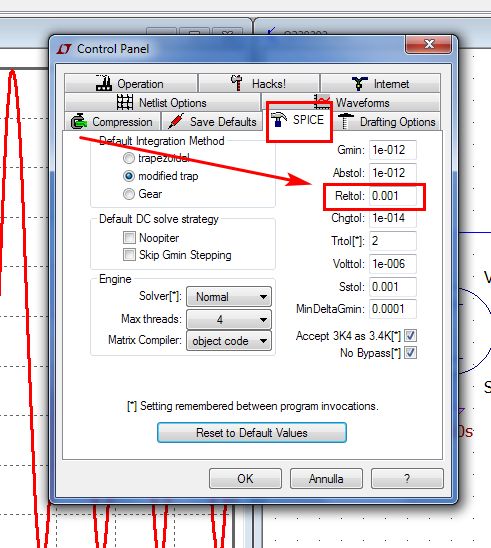The width and height of the screenshot is (491, 548).
Task: Click the Abstol input field
Action: 392,173
